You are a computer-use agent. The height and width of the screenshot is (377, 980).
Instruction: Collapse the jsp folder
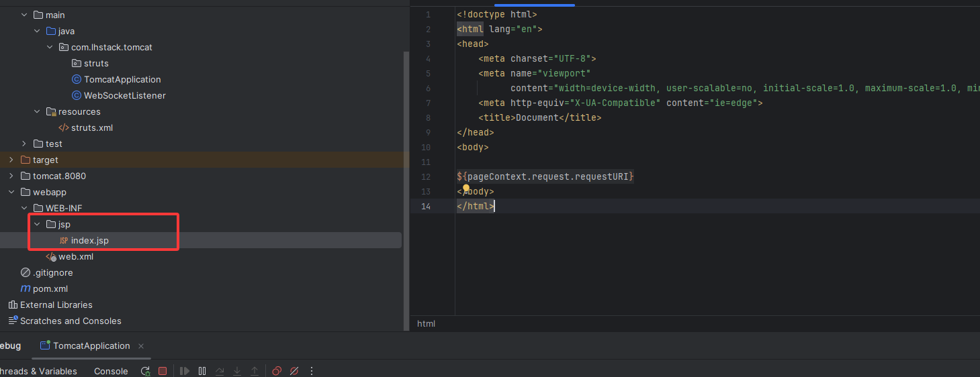pos(37,224)
